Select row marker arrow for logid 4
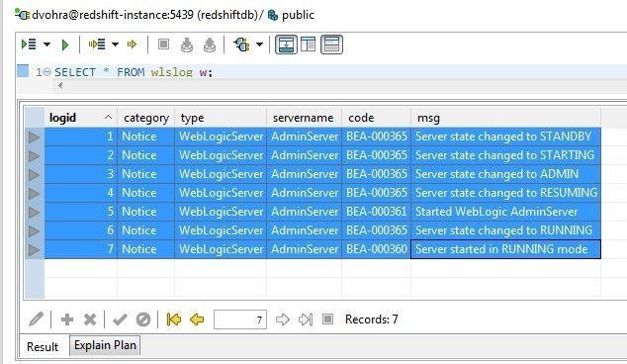Image resolution: width=627 pixels, height=364 pixels. [x=35, y=194]
